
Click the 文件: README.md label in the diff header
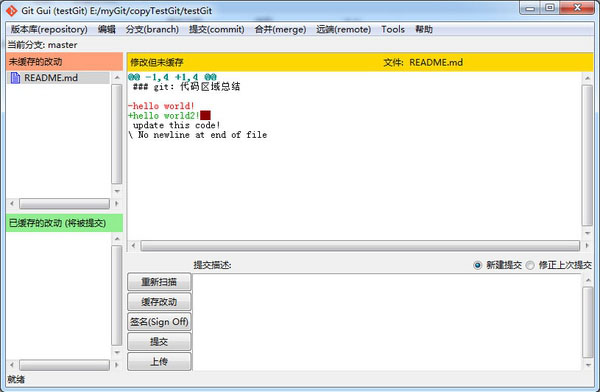point(423,62)
